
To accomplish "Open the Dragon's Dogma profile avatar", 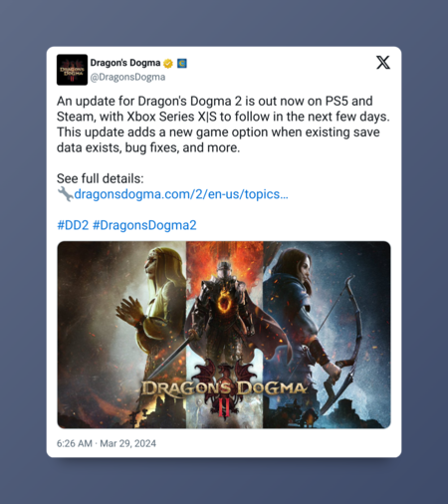I will pyautogui.click(x=72, y=70).
